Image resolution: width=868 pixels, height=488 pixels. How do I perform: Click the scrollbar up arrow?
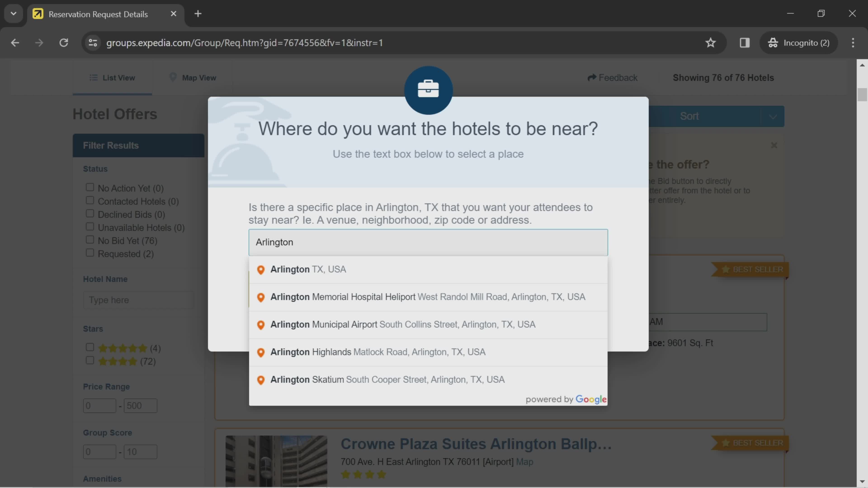(862, 65)
